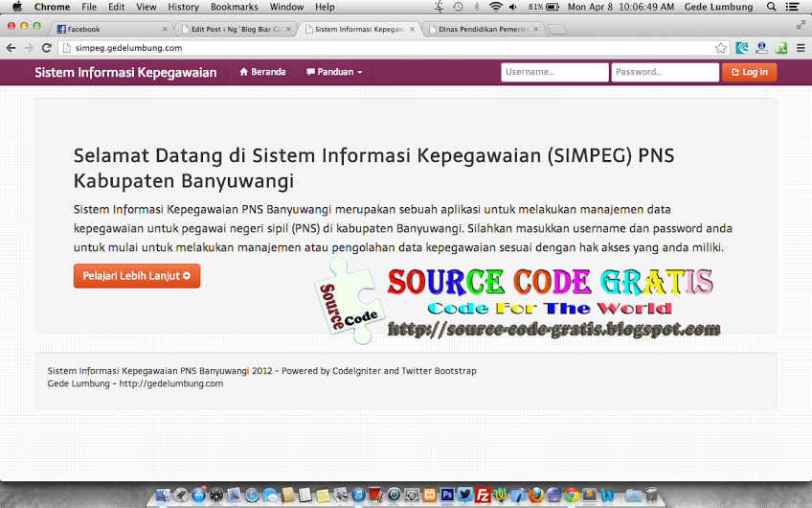812x508 pixels.
Task: Reload the page with the refresh icon
Action: click(x=47, y=48)
